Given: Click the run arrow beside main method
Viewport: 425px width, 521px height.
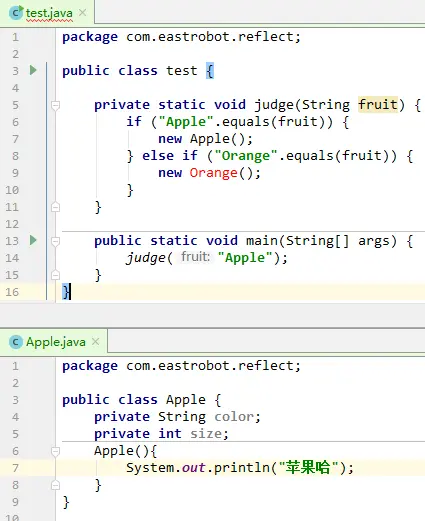Looking at the screenshot, I should tap(33, 240).
